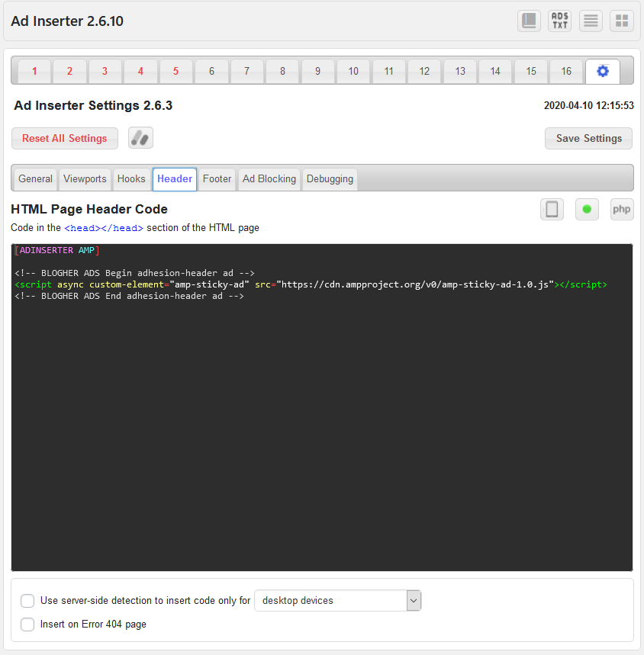The height and width of the screenshot is (655, 644).
Task: Open the documentation book icon
Action: click(529, 21)
